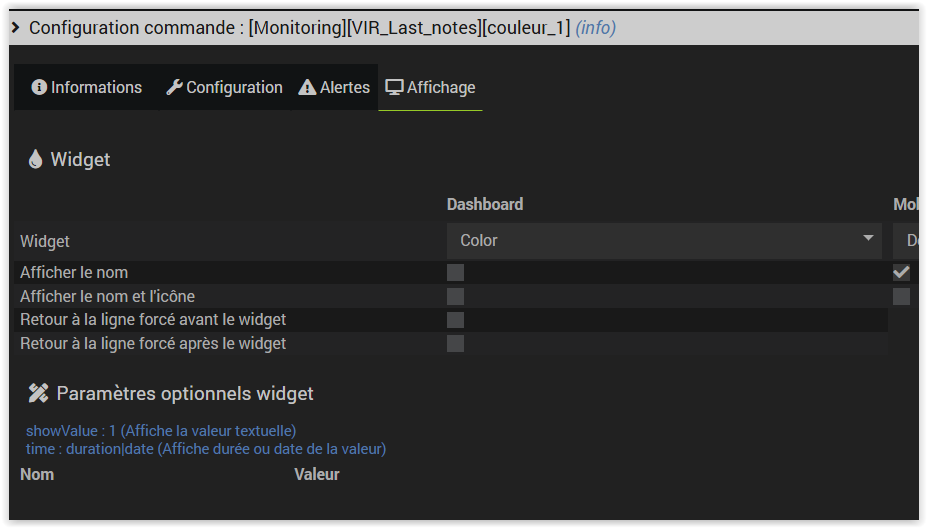The height and width of the screenshot is (528, 927).
Task: Open the Mobile widget dropdown
Action: pyautogui.click(x=907, y=240)
